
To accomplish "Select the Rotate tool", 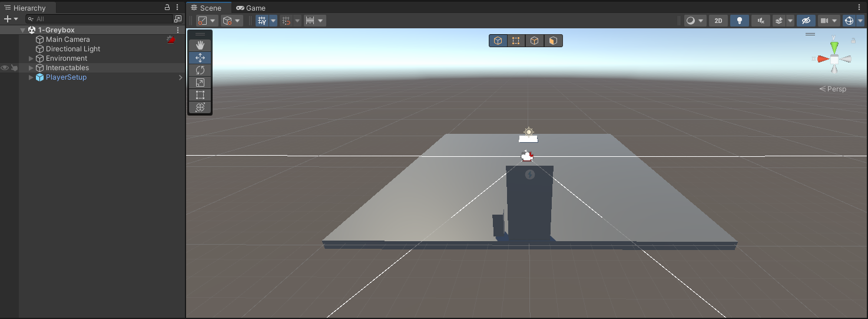I will [200, 70].
